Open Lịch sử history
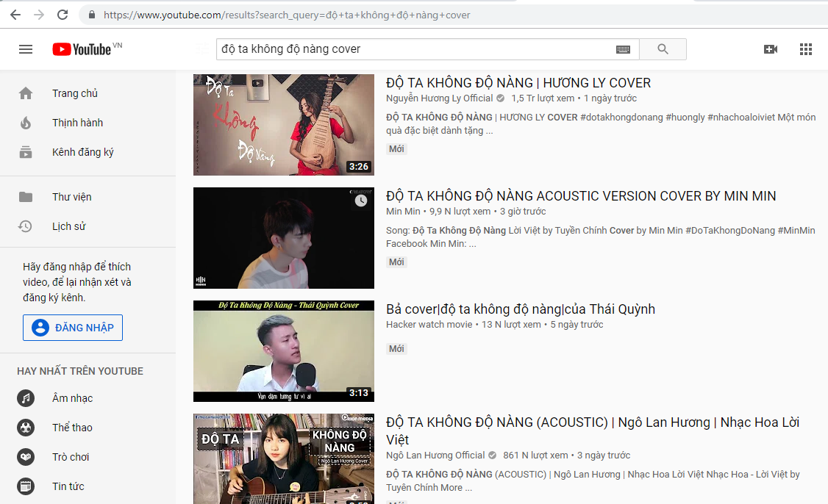The image size is (828, 504). 68,226
